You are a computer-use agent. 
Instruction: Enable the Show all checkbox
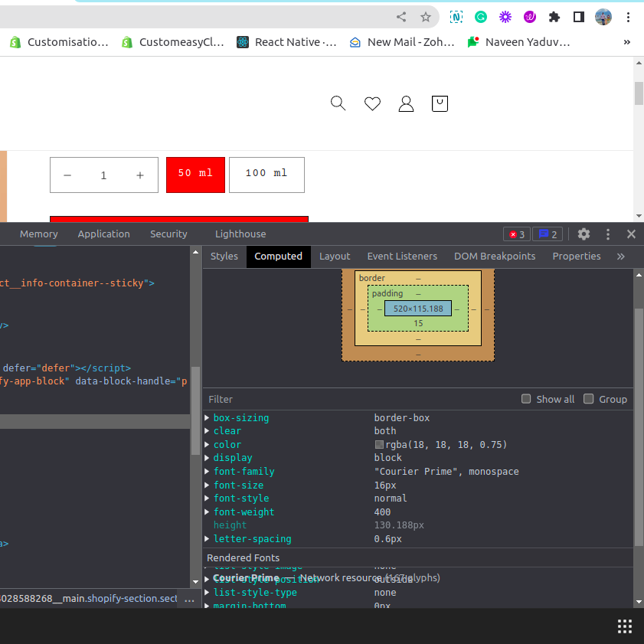tap(526, 399)
